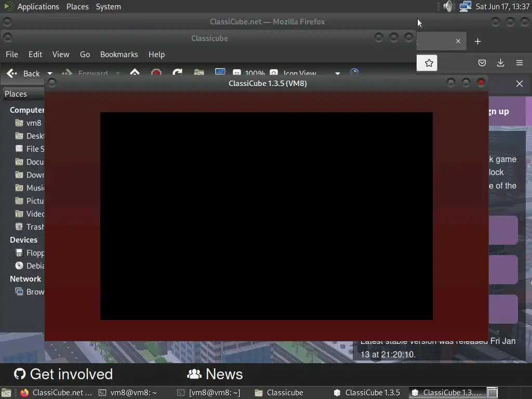The width and height of the screenshot is (532, 399).
Task: Select Downloads in Places sidebar
Action: [x=30, y=175]
